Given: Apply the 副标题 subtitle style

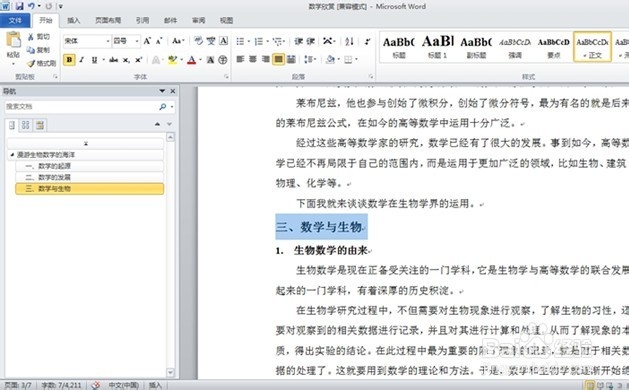Looking at the screenshot, I should click(476, 47).
